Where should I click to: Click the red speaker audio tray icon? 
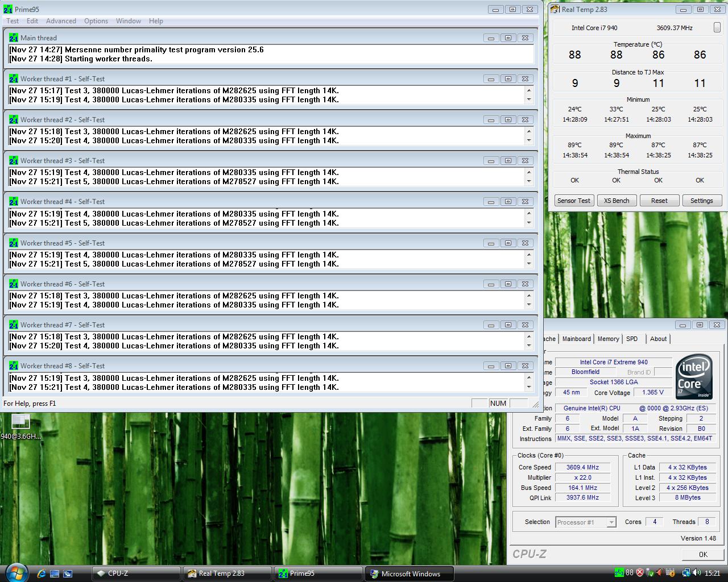point(660,573)
